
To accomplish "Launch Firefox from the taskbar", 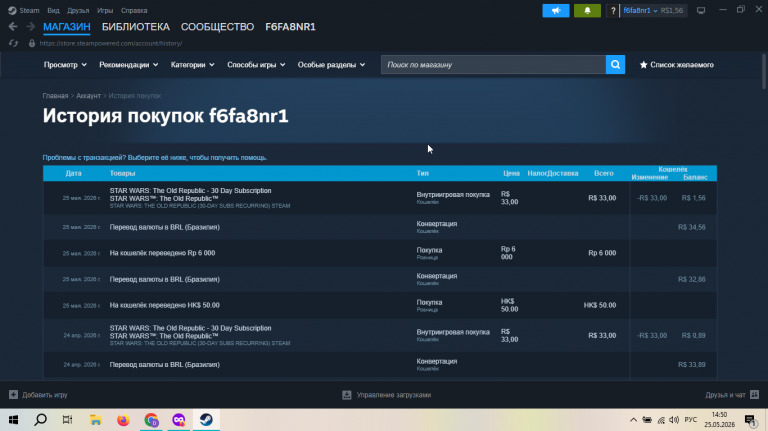I will point(123,420).
